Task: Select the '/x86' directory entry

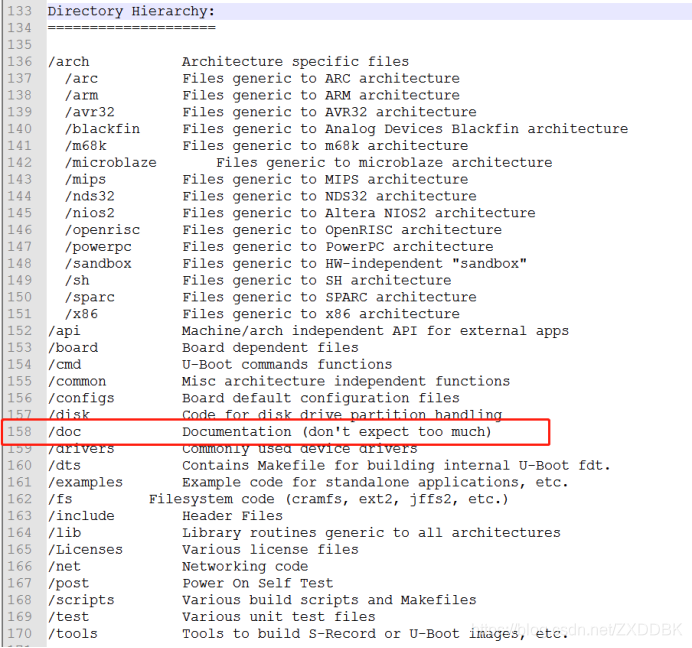Action: (x=81, y=313)
